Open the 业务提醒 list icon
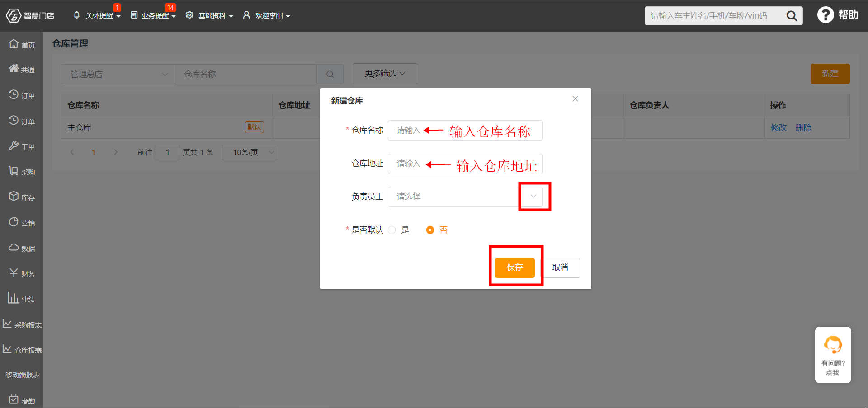This screenshot has height=408, width=868. click(134, 15)
